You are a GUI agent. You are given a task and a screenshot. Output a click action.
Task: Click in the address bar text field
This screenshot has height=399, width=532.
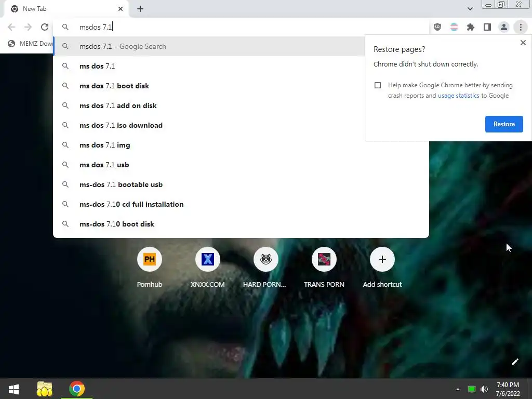pyautogui.click(x=241, y=27)
